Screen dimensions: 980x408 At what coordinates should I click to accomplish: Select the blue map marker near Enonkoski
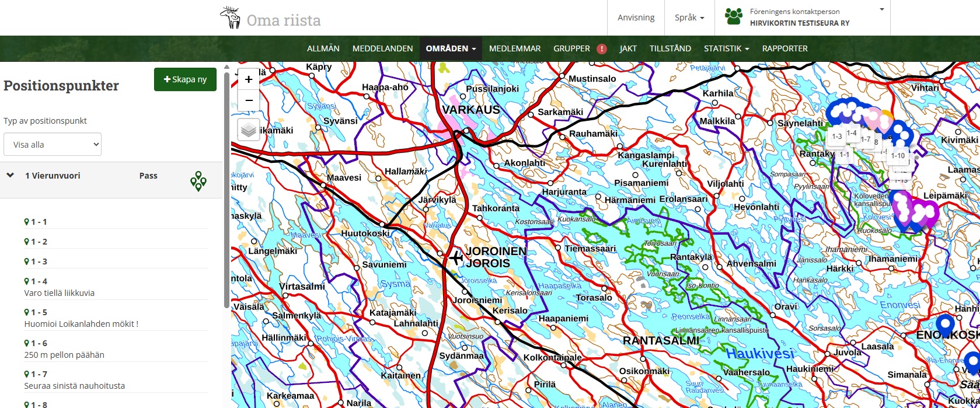point(945,327)
